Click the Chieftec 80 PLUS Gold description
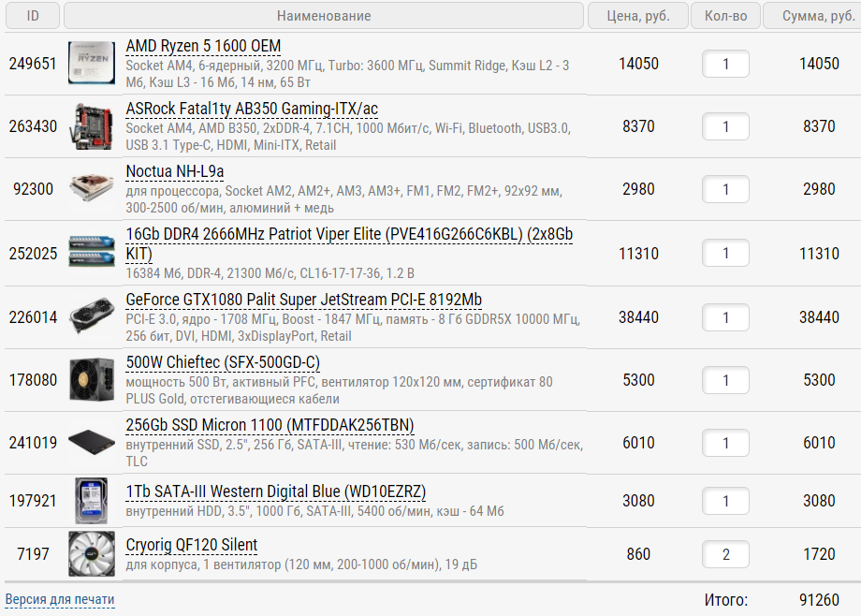 (x=339, y=390)
